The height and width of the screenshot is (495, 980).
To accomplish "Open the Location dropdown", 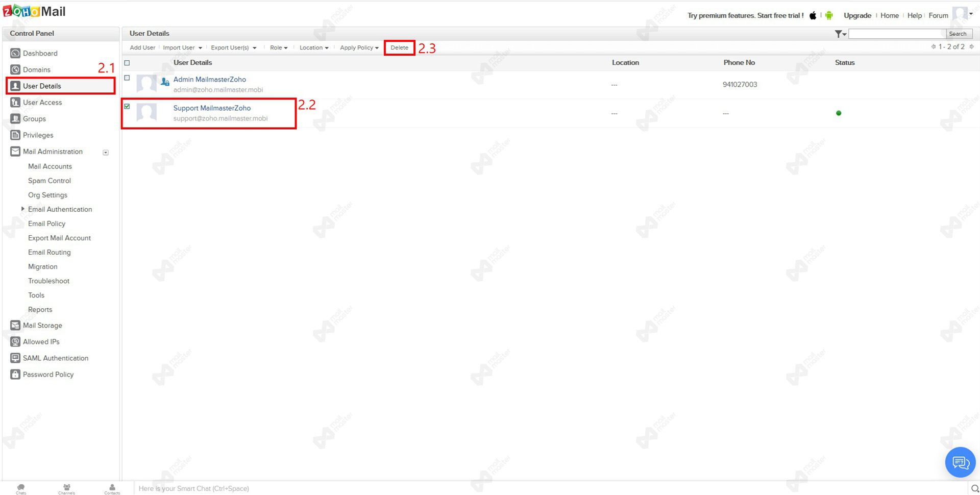I will tap(314, 47).
